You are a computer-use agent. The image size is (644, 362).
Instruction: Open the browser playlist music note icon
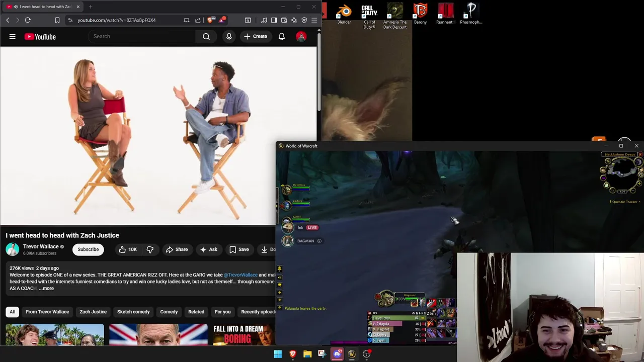(x=264, y=20)
